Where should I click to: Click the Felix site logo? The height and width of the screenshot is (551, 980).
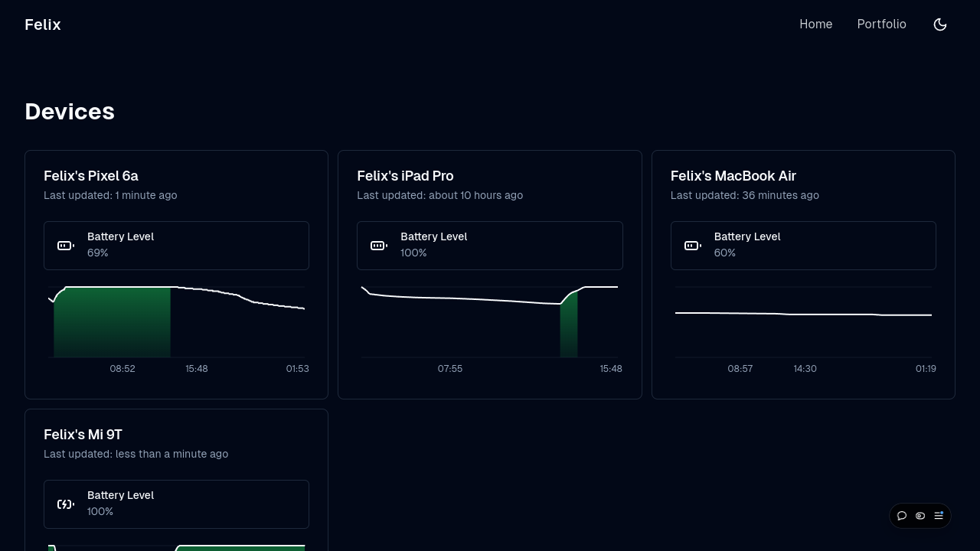[43, 24]
